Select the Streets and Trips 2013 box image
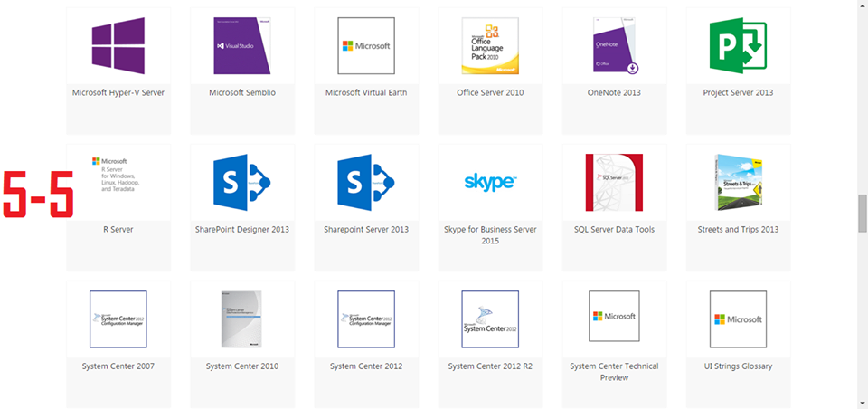868x409 pixels. coord(738,182)
